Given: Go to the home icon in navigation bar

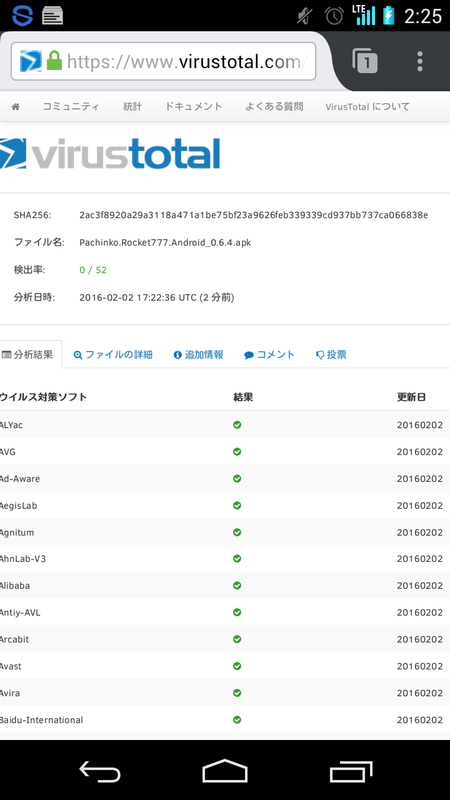Looking at the screenshot, I should 16,107.
